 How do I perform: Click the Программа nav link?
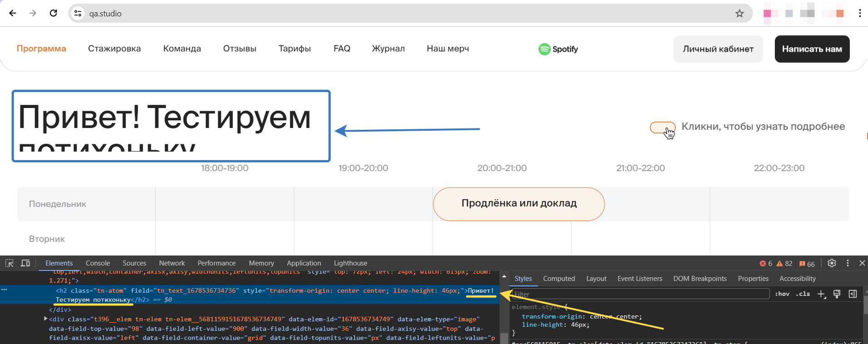click(x=41, y=49)
